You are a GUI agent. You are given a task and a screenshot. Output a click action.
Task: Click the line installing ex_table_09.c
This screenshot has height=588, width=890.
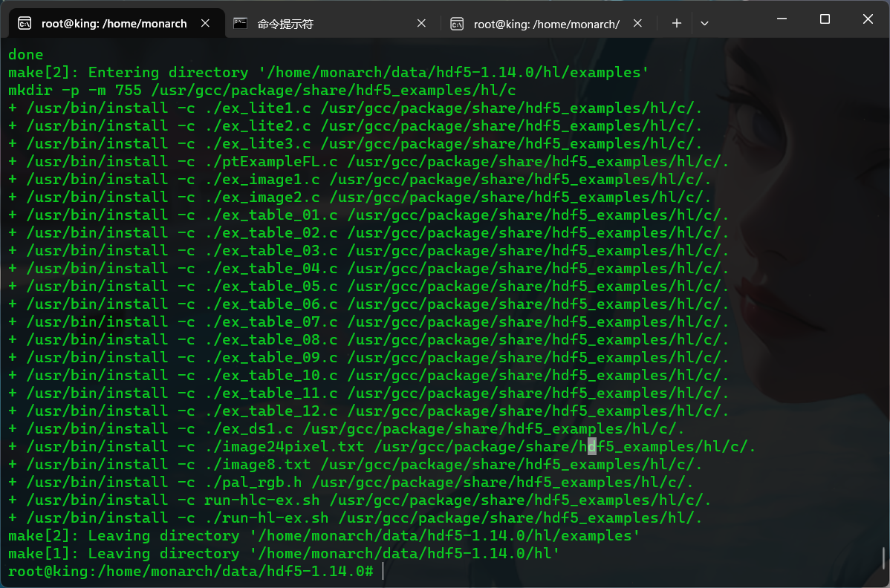tap(368, 357)
